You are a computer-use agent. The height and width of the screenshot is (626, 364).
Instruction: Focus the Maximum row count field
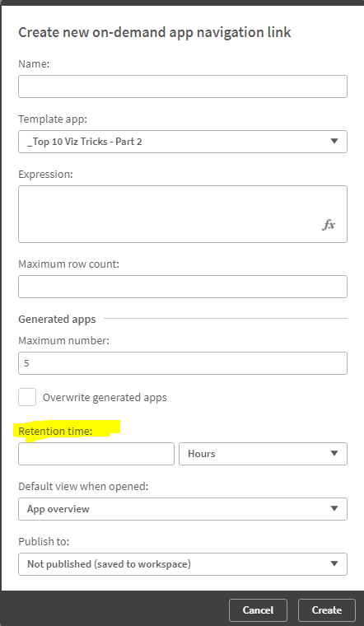[183, 287]
